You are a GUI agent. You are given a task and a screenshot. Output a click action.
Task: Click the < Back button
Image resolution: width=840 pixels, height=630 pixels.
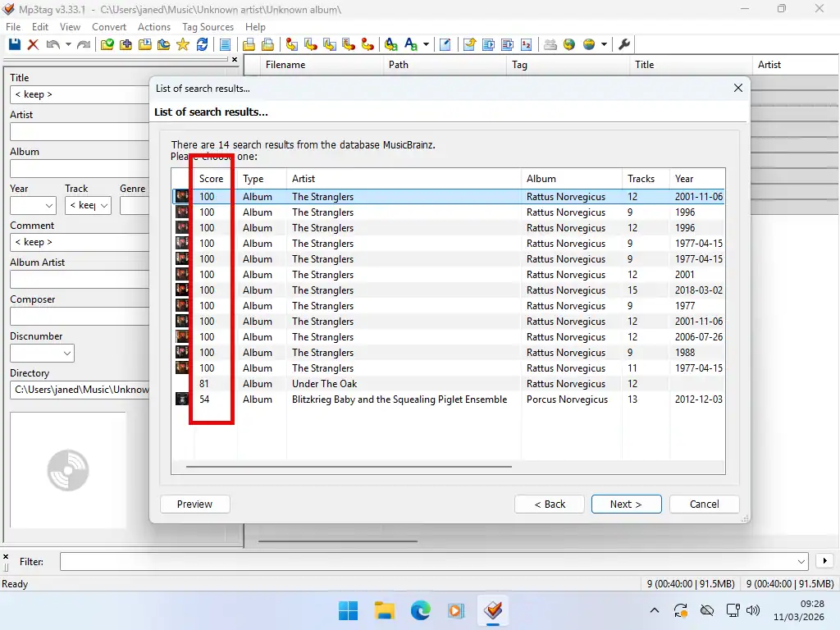click(x=550, y=504)
